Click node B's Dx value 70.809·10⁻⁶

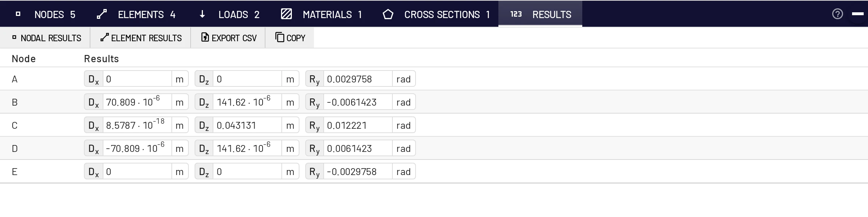(x=137, y=102)
